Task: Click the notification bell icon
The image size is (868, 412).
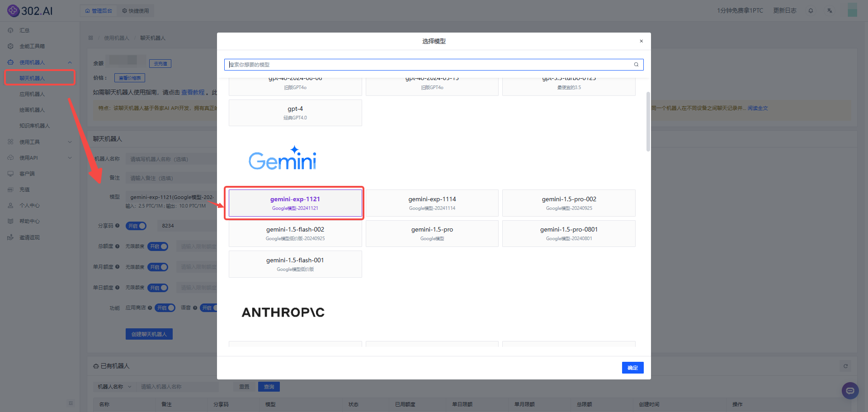Action: pyautogui.click(x=811, y=10)
